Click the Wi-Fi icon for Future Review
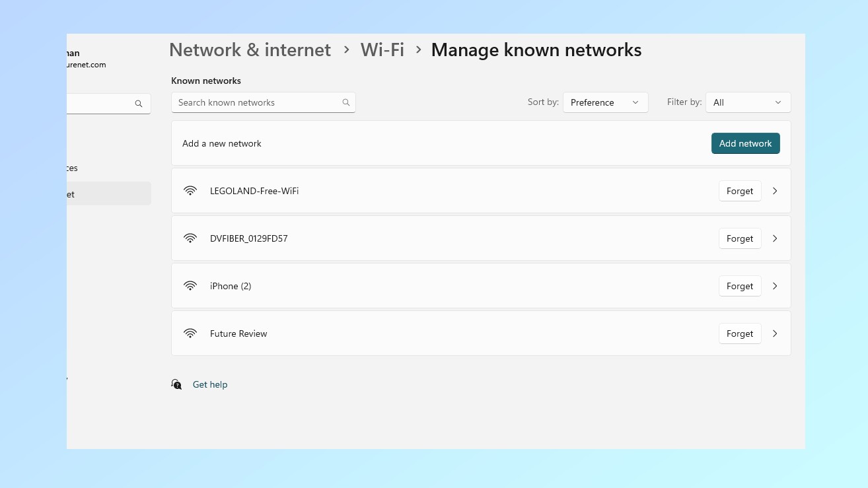Viewport: 868px width, 488px height. click(x=190, y=333)
